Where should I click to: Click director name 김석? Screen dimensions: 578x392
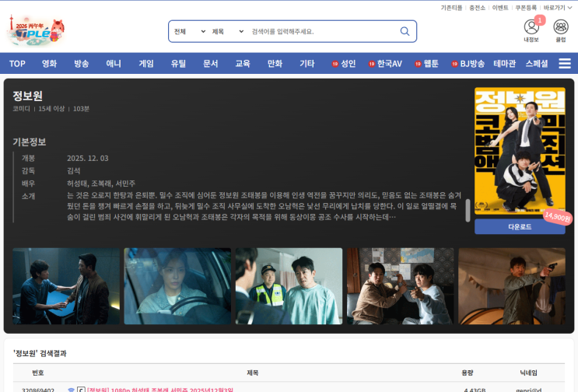(x=74, y=170)
